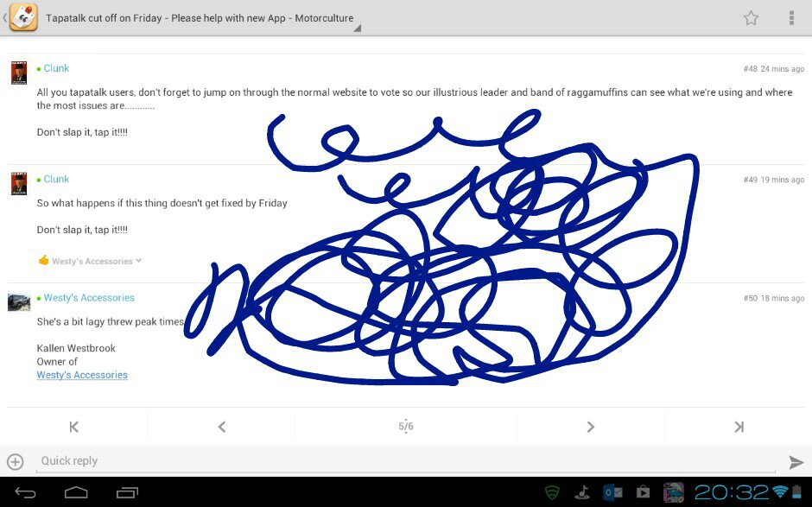Go to the next page
The height and width of the screenshot is (507, 812).
[590, 427]
